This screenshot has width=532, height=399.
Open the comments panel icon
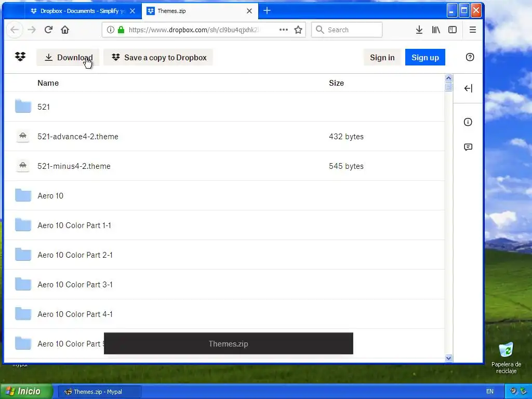tap(468, 147)
